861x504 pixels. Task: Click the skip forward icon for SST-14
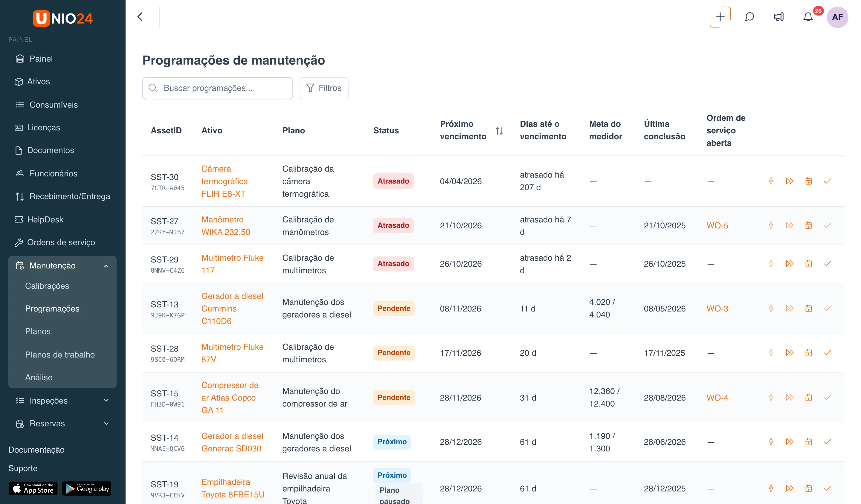tap(790, 442)
